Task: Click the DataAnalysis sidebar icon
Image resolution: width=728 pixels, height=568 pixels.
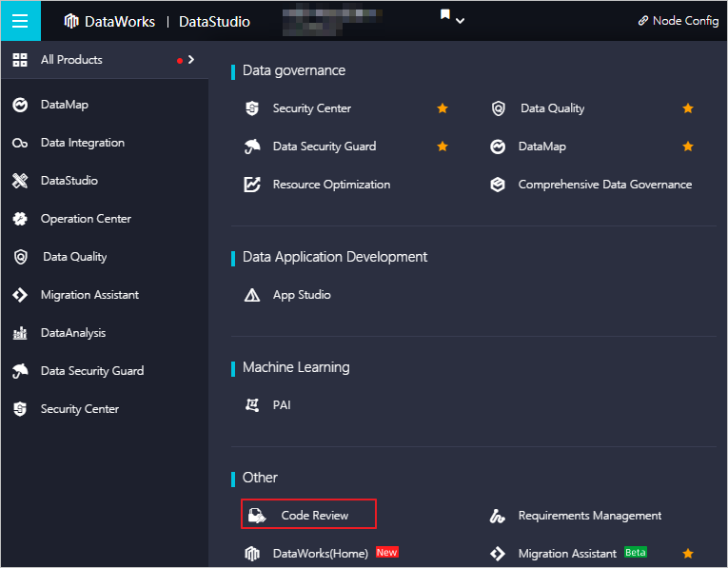Action: click(20, 333)
